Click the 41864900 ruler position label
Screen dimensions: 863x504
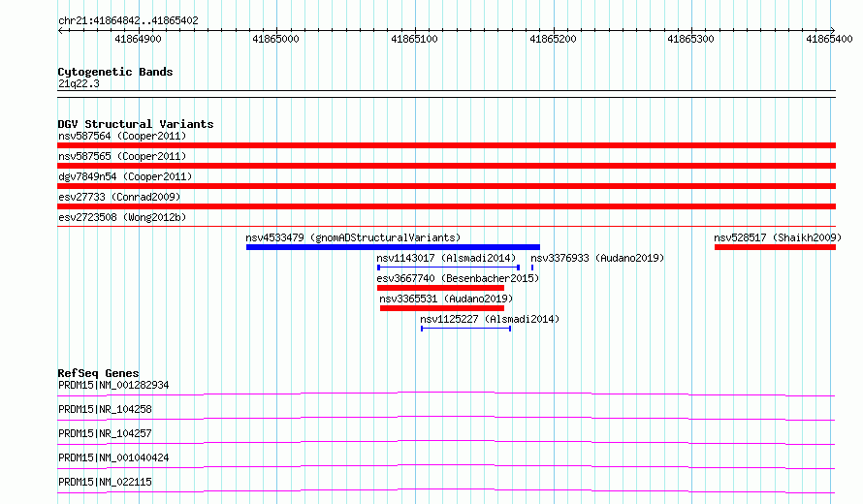point(138,39)
